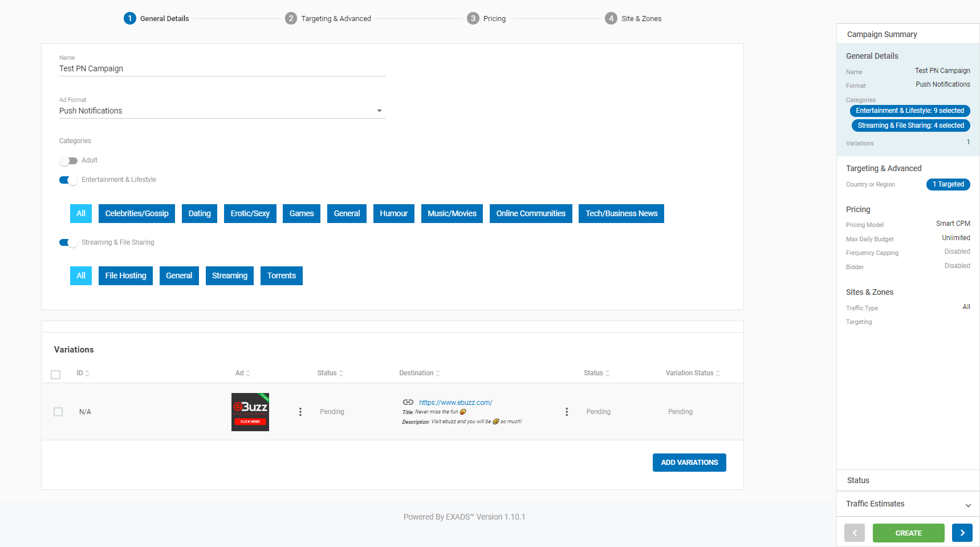
Task: Sort variations by ID column
Action: (x=83, y=373)
